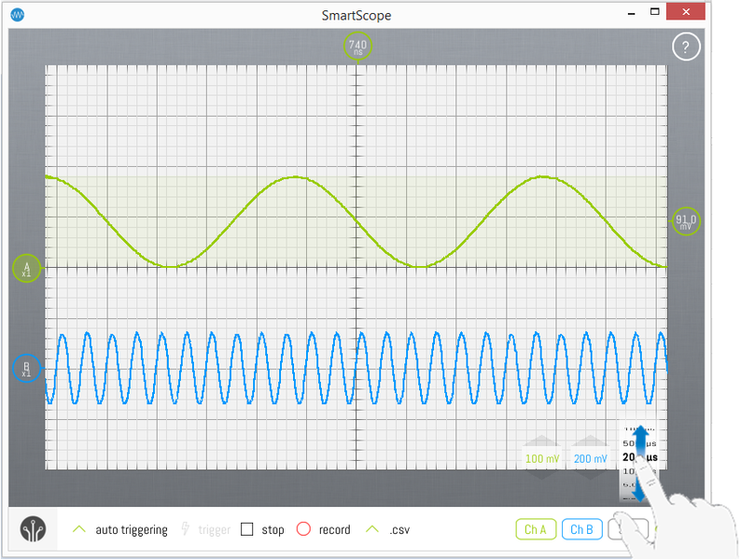741x560 pixels.
Task: Click the record label
Action: point(334,529)
